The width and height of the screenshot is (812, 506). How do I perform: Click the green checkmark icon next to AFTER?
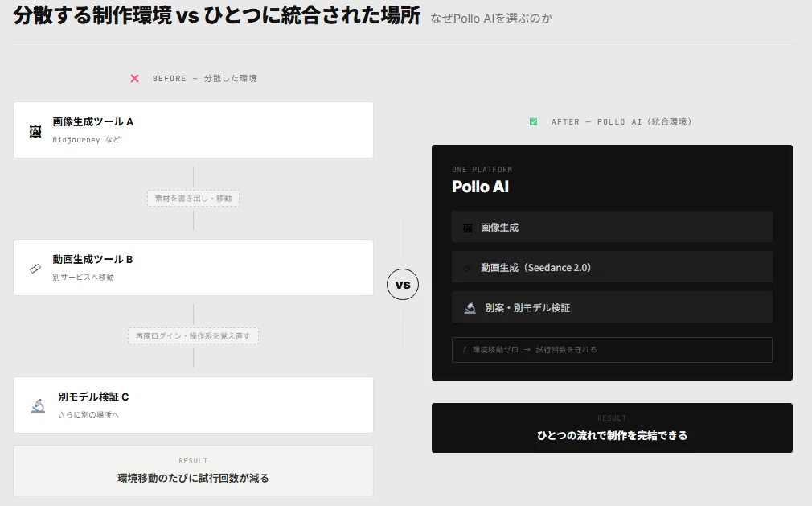(533, 121)
